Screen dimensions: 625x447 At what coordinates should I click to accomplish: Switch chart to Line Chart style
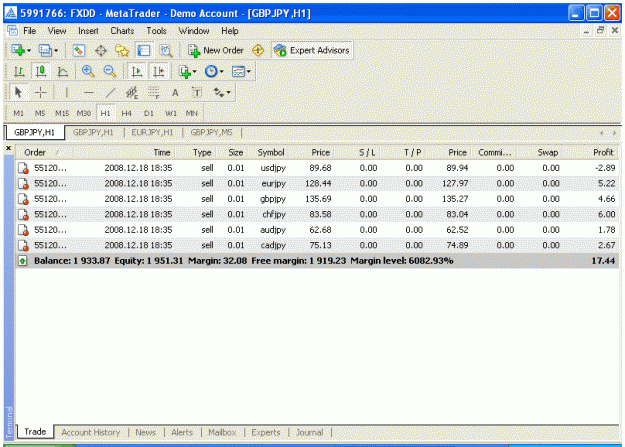63,72
